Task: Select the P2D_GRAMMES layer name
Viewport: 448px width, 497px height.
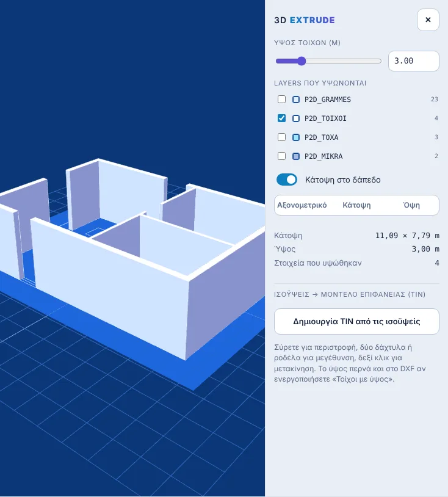Action: (x=328, y=100)
